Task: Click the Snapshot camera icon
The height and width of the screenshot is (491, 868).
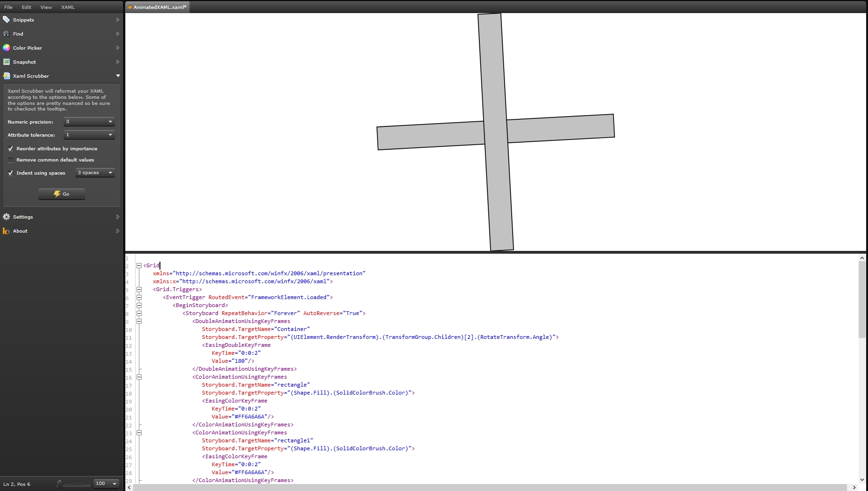Action: coord(7,62)
